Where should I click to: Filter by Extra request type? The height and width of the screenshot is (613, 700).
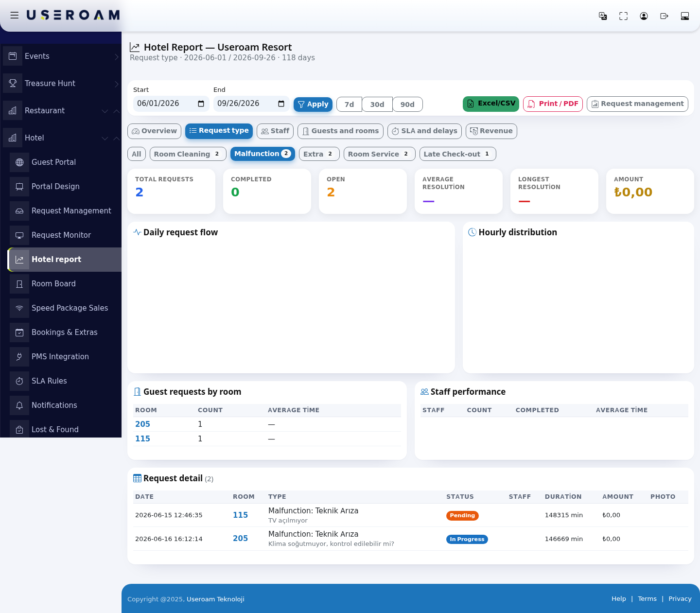(x=319, y=154)
